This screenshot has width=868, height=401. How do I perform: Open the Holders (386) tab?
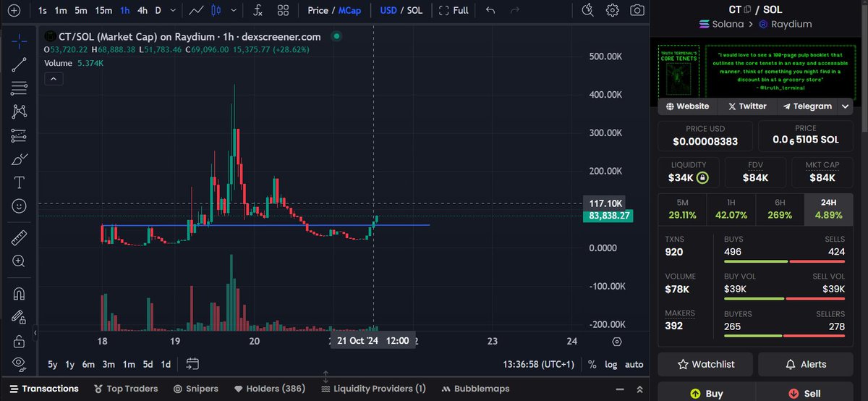pos(270,389)
